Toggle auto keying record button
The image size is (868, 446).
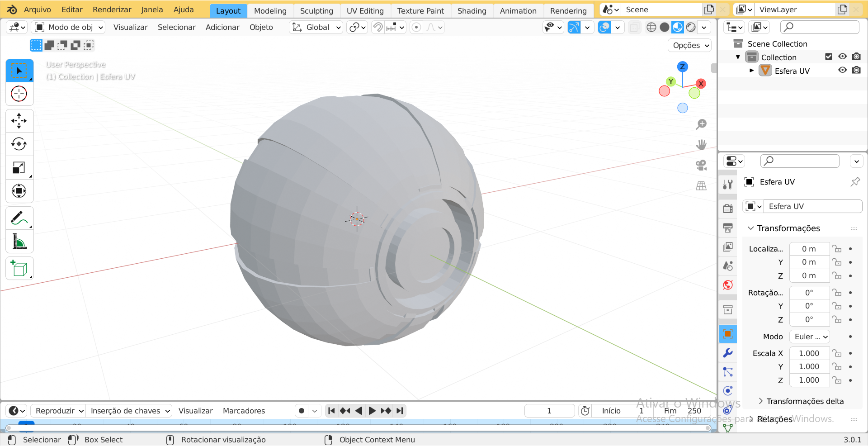click(302, 411)
